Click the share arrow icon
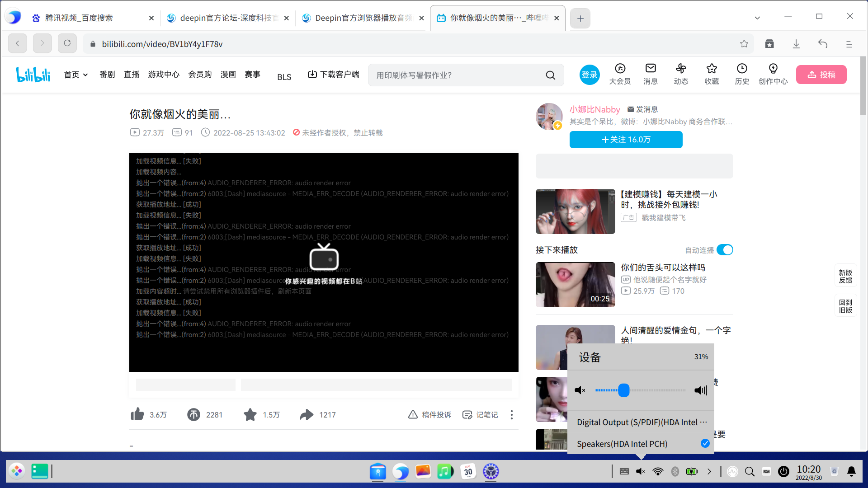This screenshot has height=488, width=868. pyautogui.click(x=307, y=414)
